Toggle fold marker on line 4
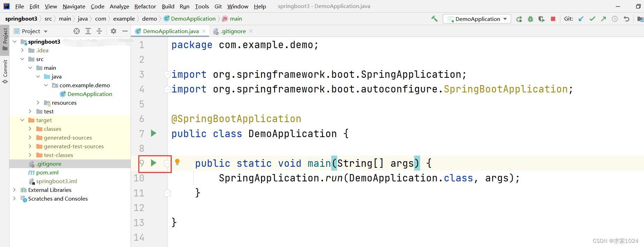The image size is (644, 247). (x=167, y=89)
